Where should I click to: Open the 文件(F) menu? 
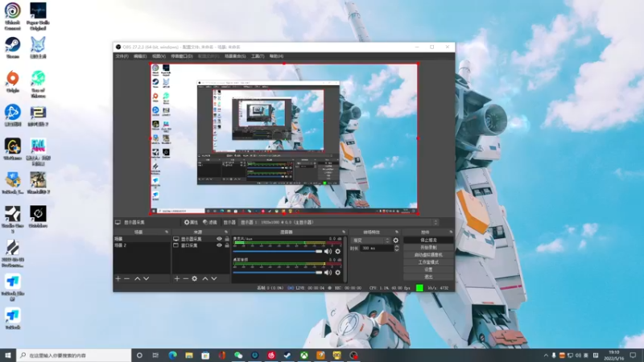click(122, 56)
